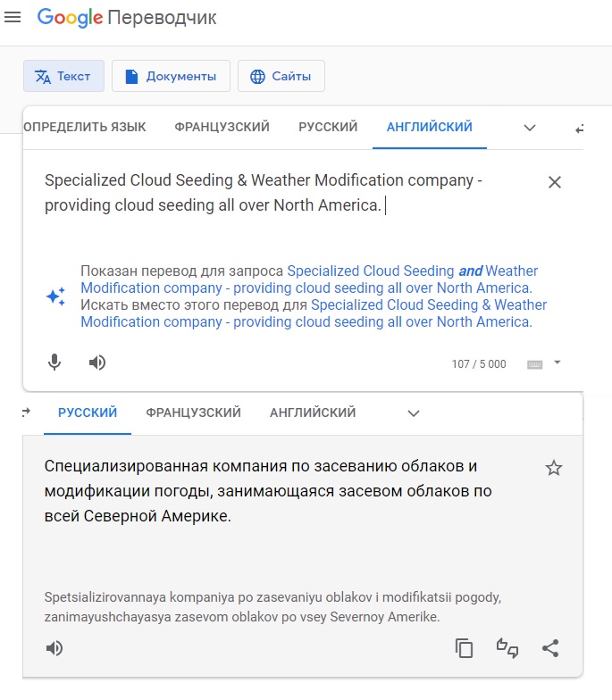Clear the source text with X
This screenshot has height=700, width=612.
click(554, 182)
